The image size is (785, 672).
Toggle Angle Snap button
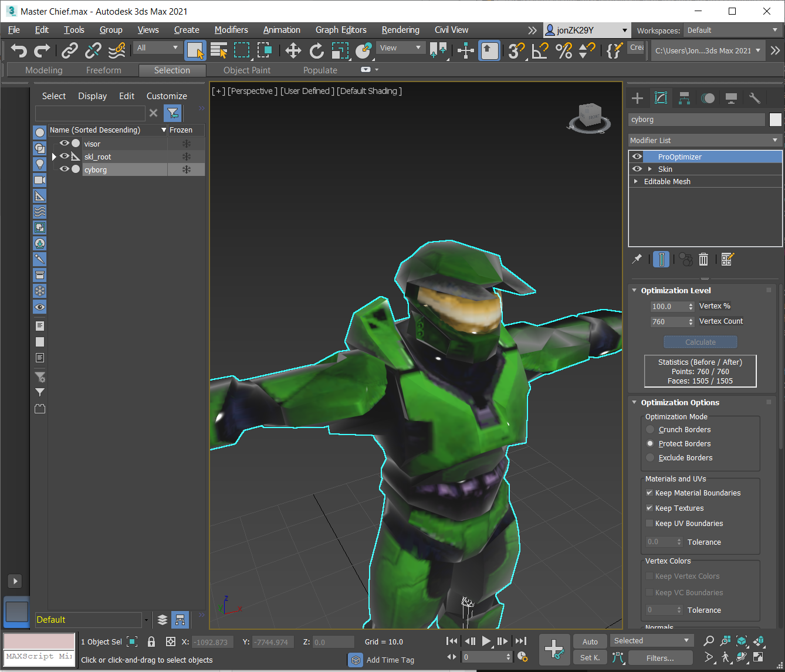click(540, 51)
